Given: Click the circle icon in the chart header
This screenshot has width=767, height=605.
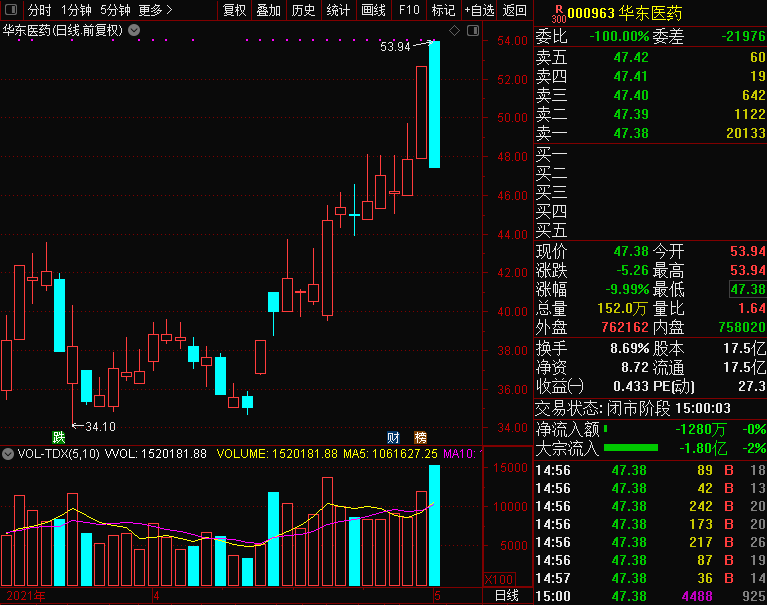Looking at the screenshot, I should (470, 31).
